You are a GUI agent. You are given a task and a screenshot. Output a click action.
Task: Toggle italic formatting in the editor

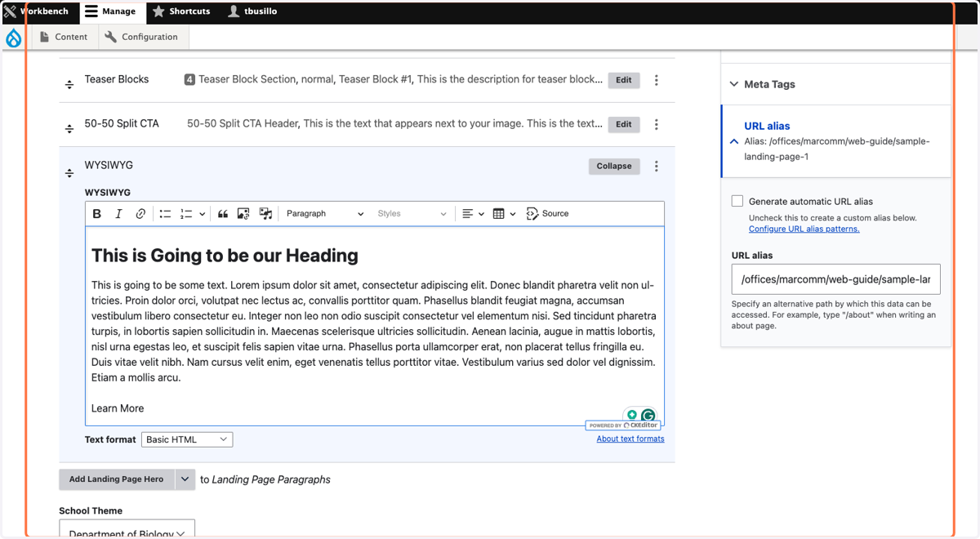click(118, 214)
